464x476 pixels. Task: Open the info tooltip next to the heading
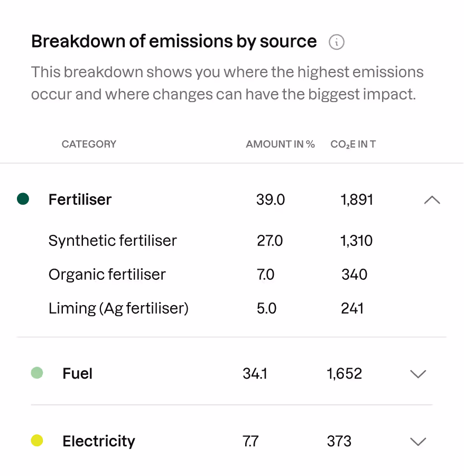pyautogui.click(x=337, y=42)
